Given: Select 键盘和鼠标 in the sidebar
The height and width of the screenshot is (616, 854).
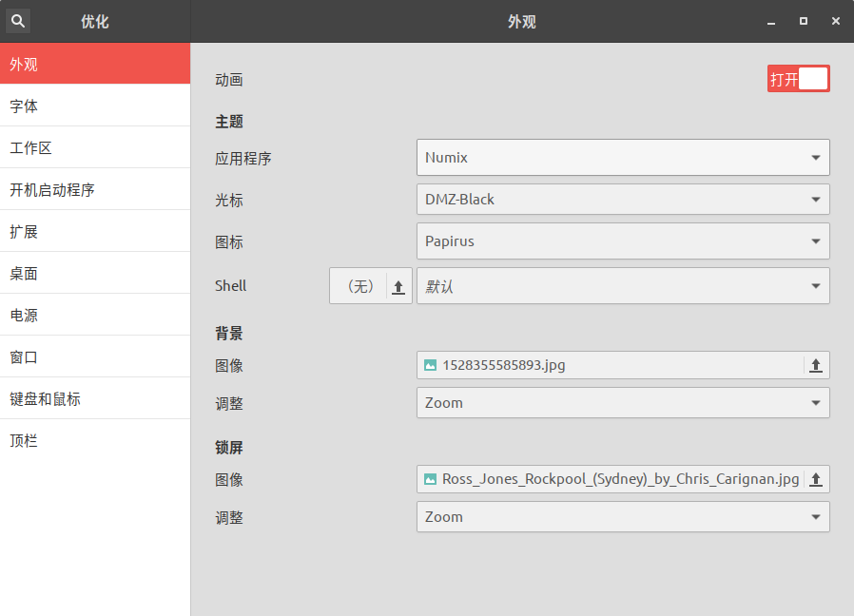Looking at the screenshot, I should tap(95, 398).
